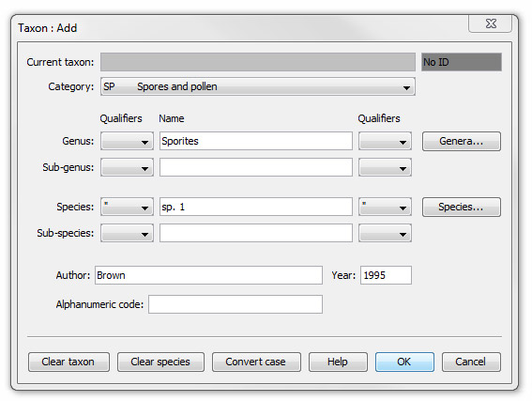Viewport: 532px width, 401px height.
Task: Cancel adding the taxon
Action: pyautogui.click(x=471, y=362)
